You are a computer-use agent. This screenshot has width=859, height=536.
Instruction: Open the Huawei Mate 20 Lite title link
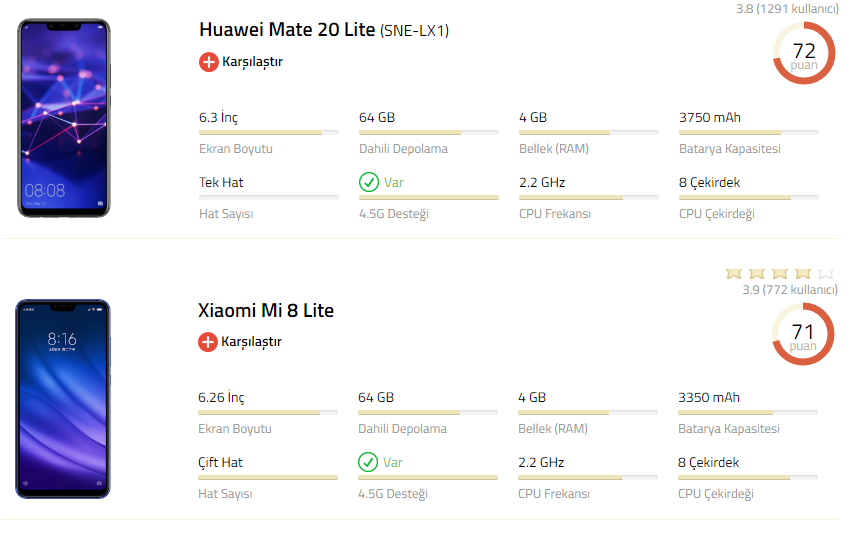pyautogui.click(x=287, y=30)
